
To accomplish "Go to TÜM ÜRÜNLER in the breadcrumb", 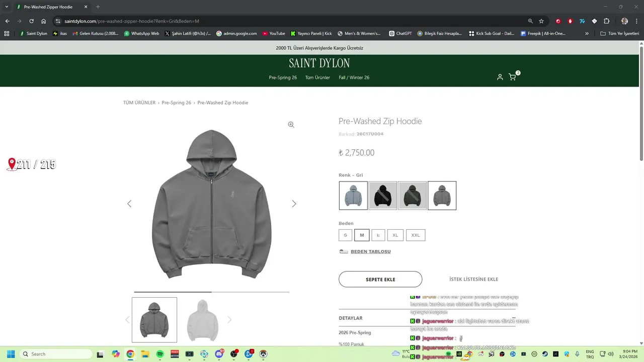I will pyautogui.click(x=139, y=103).
